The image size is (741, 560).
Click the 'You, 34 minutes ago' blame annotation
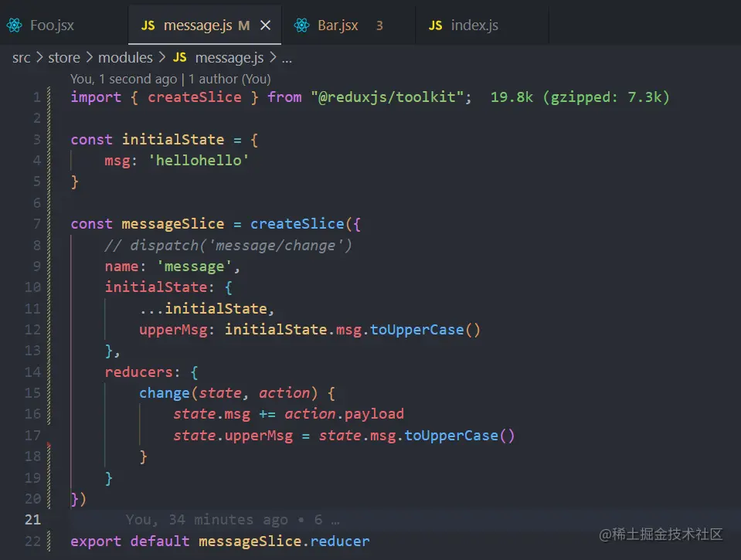click(x=206, y=520)
